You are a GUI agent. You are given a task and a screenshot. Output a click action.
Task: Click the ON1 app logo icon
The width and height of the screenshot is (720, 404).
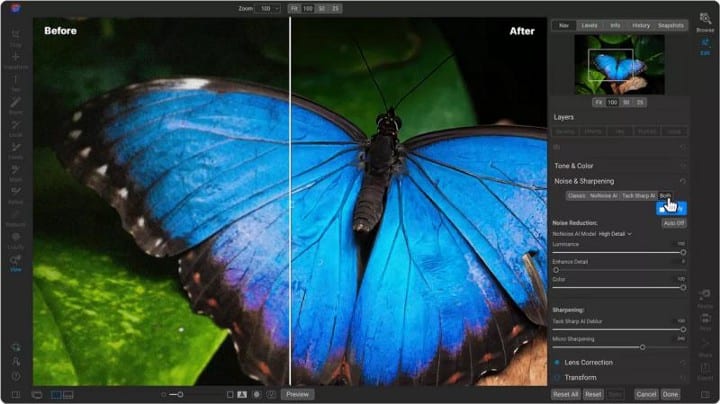[x=16, y=8]
